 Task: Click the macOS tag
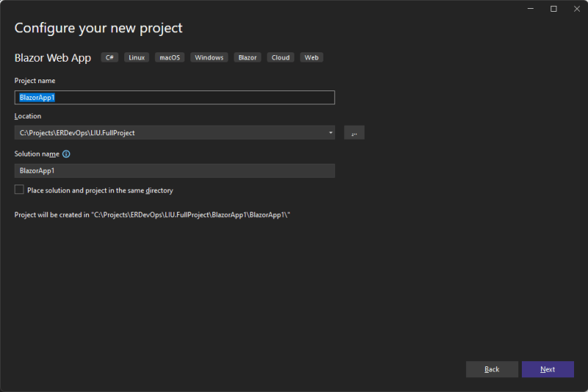pyautogui.click(x=170, y=57)
